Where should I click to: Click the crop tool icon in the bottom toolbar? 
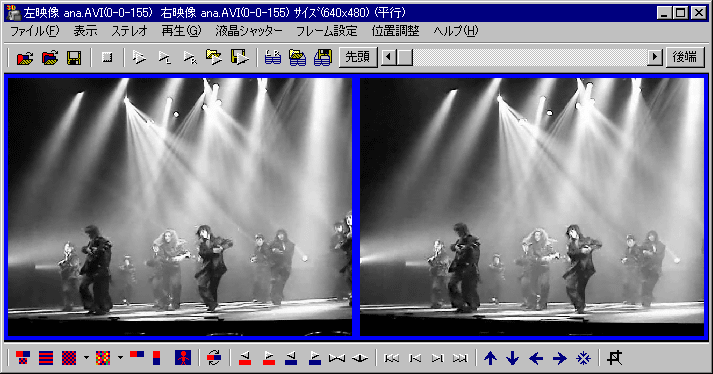(614, 358)
